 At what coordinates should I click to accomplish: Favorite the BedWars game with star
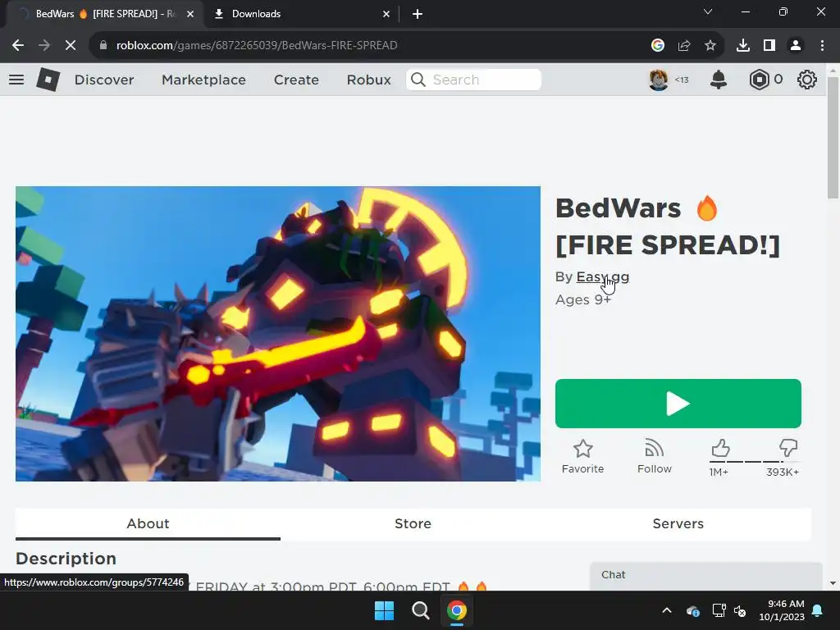(x=583, y=456)
